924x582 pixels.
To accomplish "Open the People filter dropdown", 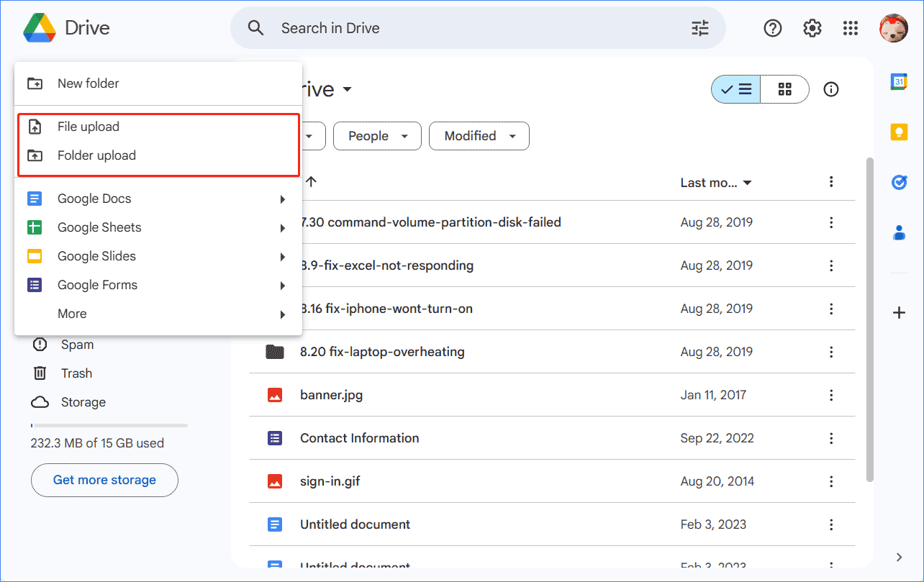I will pos(377,136).
